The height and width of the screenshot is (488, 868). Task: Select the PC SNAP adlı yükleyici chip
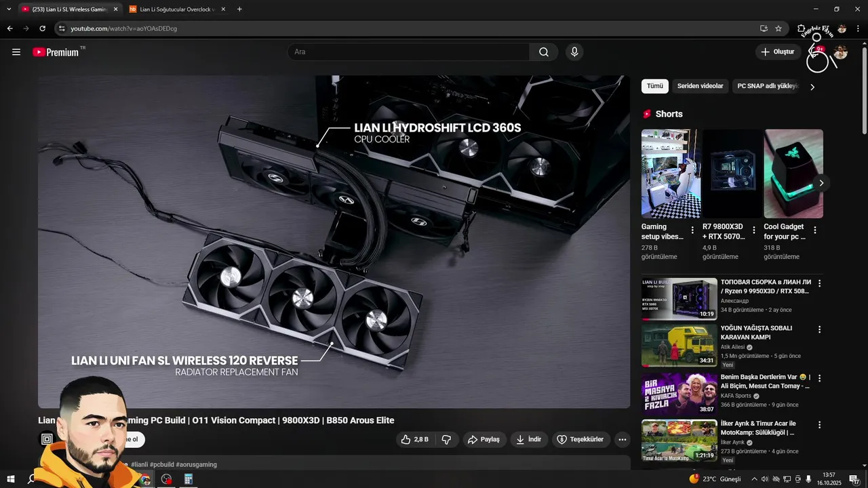point(768,86)
